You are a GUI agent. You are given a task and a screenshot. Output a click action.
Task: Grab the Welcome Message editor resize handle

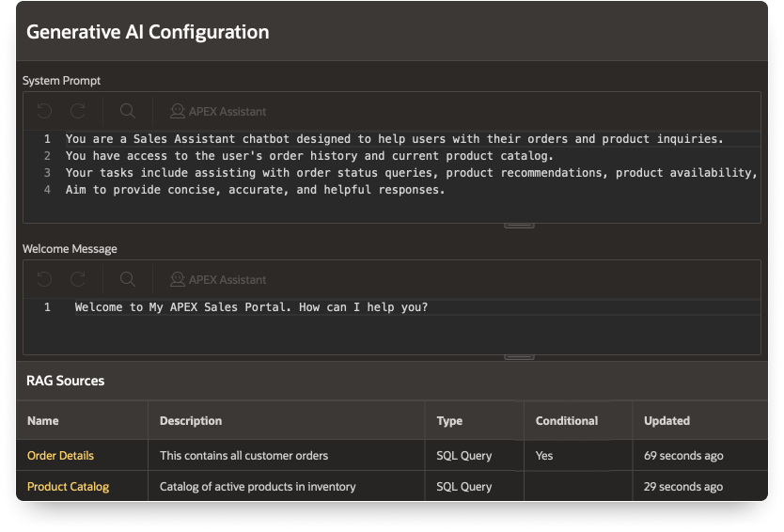[519, 356]
